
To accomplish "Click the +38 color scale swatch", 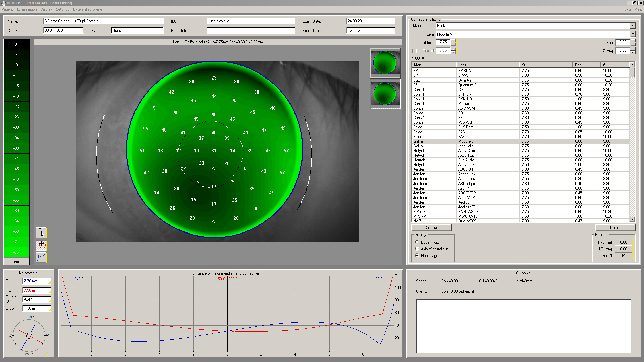I will pyautogui.click(x=16, y=148).
